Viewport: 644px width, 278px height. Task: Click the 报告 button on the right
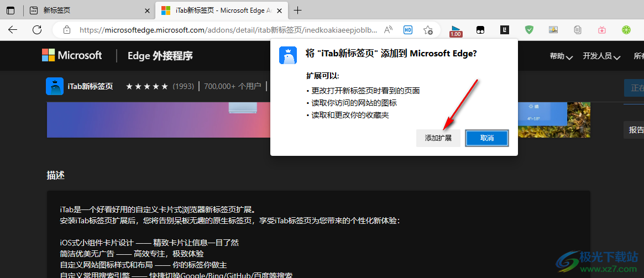coord(633,130)
